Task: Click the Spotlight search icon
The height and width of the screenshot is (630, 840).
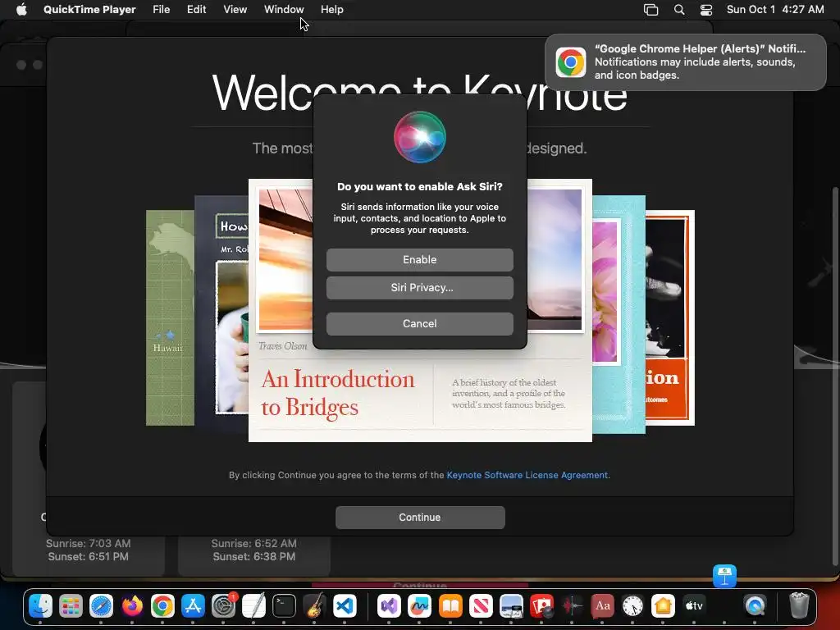Action: pos(679,10)
